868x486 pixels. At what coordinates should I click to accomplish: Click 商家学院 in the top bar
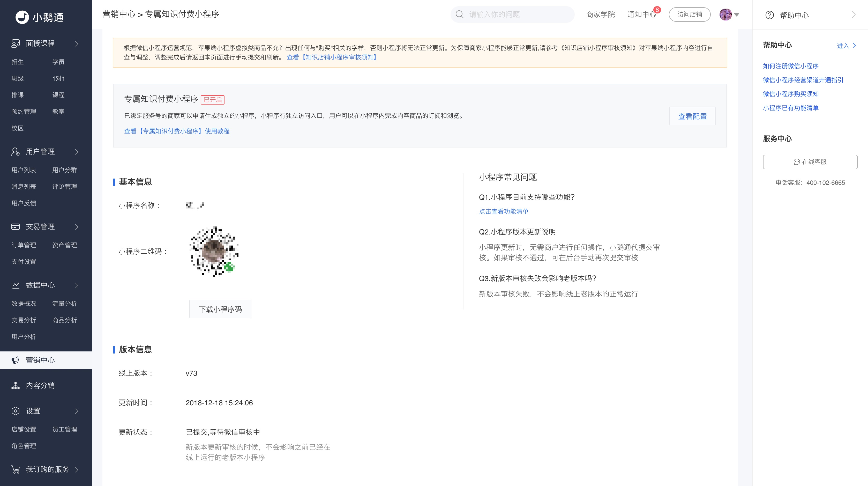click(600, 14)
